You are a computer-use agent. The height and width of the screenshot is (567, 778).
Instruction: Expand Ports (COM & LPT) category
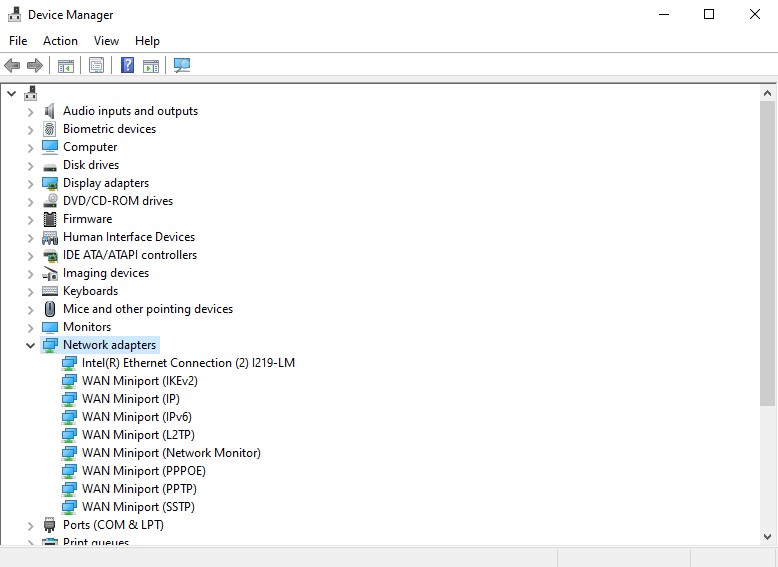(31, 526)
